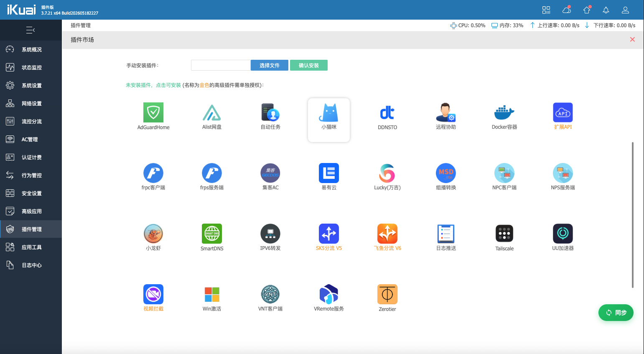The width and height of the screenshot is (644, 354).
Task: Open 状态监控 in the sidebar
Action: tap(31, 67)
